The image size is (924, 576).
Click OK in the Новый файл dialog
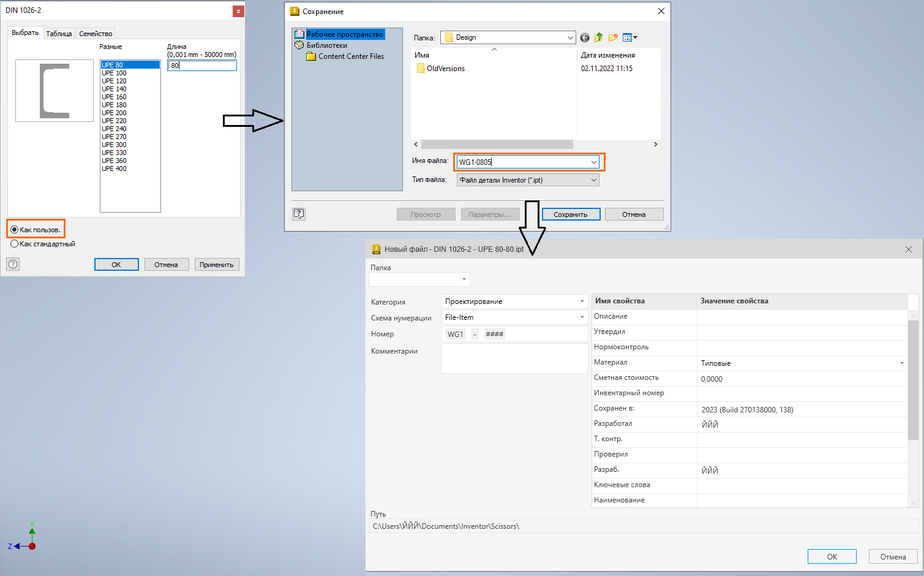tap(832, 556)
